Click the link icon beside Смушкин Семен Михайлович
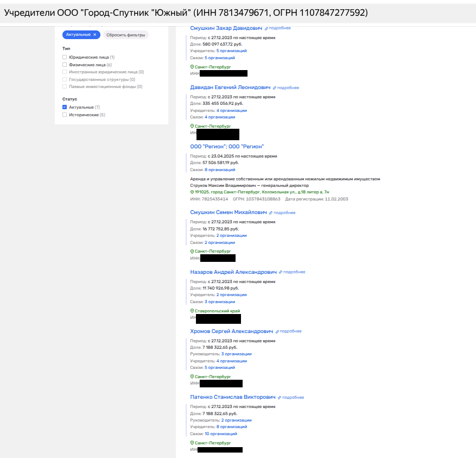Viewport: 476px width, 458px height. click(271, 213)
